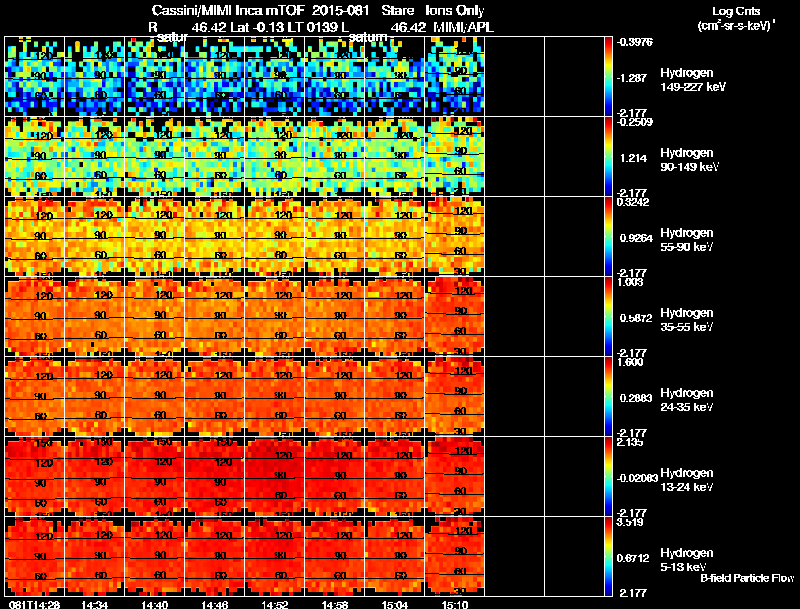The width and height of the screenshot is (800, 609).
Task: Select the 'Hydrogen 13-24 keV' label
Action: 687,480
